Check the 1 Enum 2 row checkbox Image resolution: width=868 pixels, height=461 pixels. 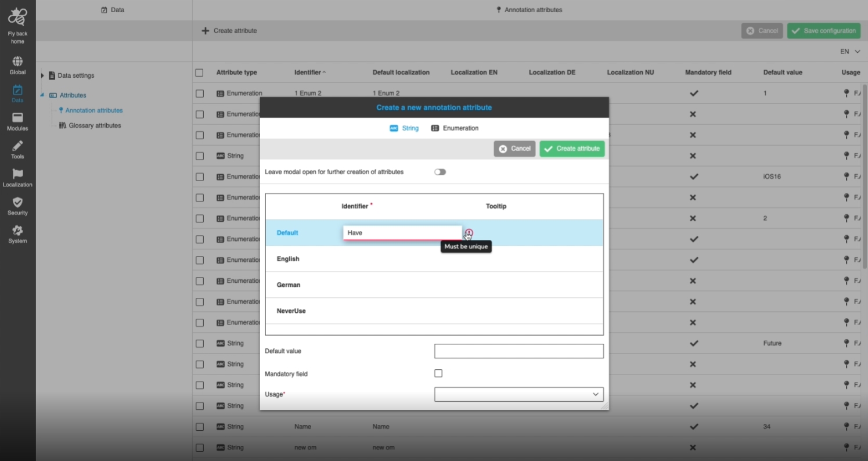pyautogui.click(x=200, y=93)
